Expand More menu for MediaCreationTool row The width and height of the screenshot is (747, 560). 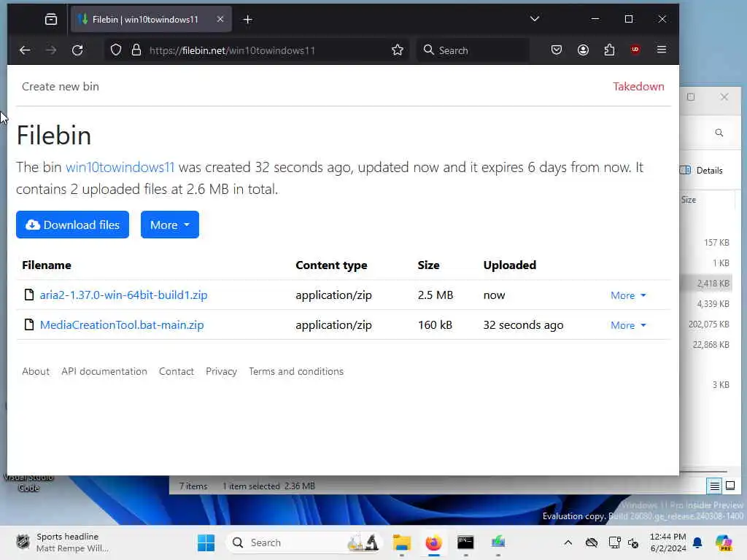click(628, 325)
